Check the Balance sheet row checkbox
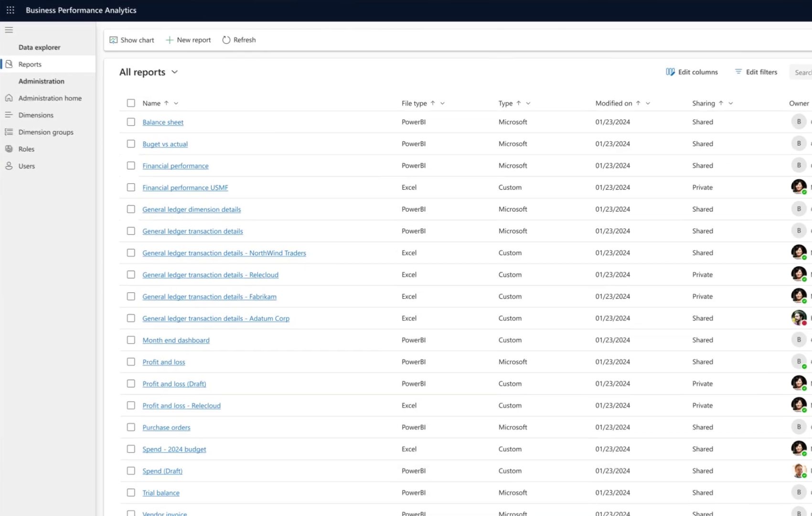The image size is (812, 516). click(x=131, y=122)
